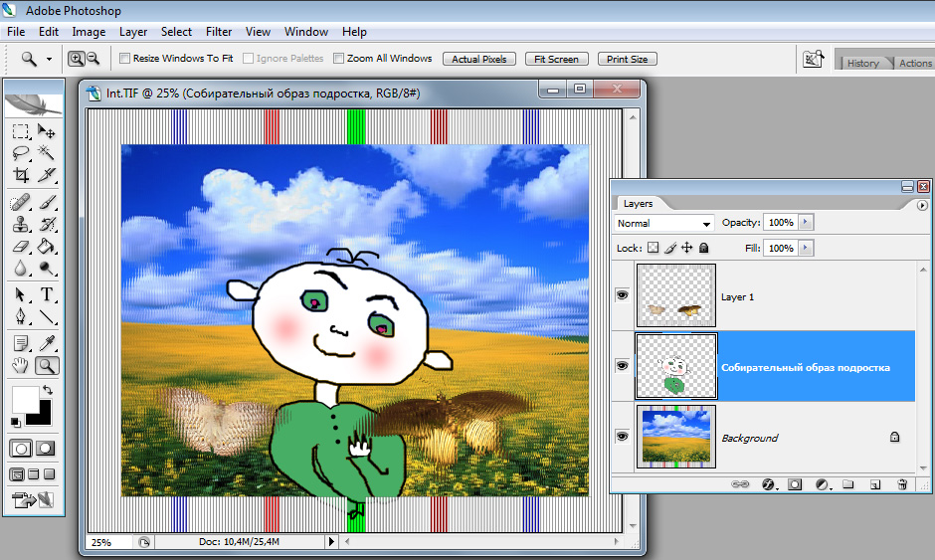Click the Fit Screen button
Viewport: 935px width, 560px height.
click(556, 59)
